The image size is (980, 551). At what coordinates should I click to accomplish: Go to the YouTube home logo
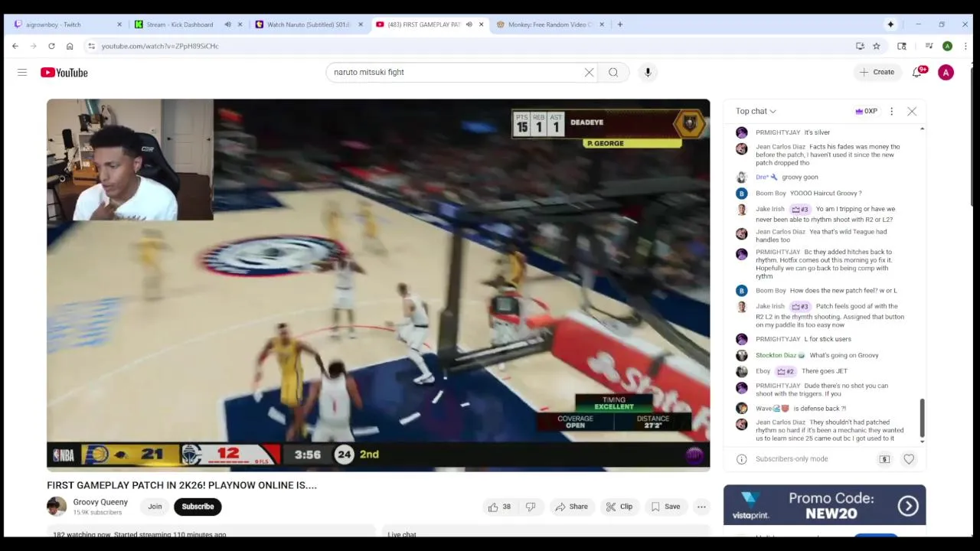tap(64, 72)
